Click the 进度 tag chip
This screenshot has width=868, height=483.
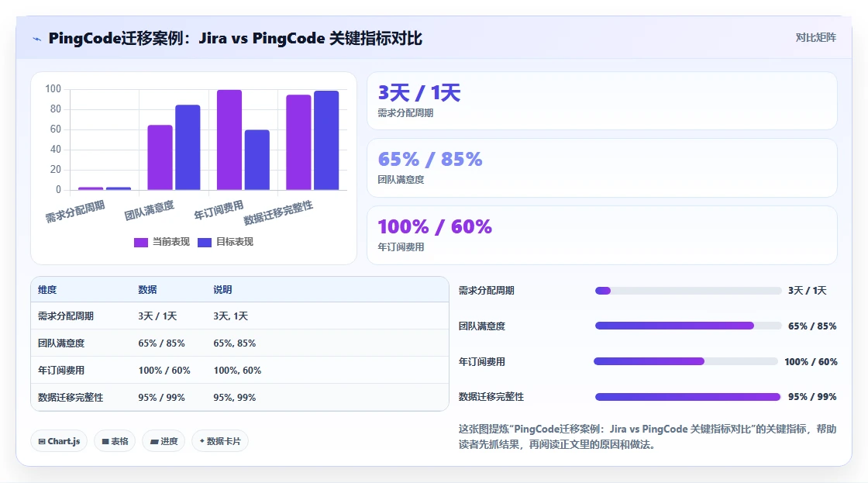tap(164, 441)
